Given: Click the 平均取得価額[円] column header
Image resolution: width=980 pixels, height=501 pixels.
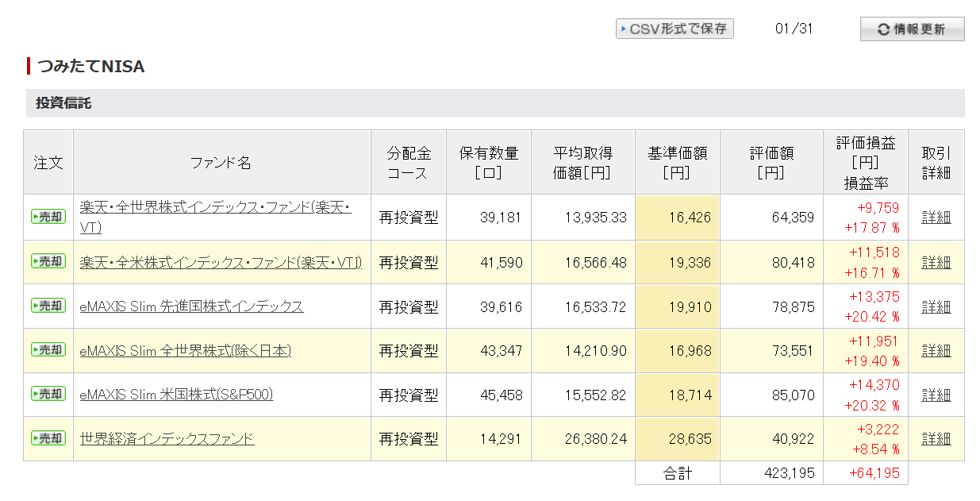Looking at the screenshot, I should 582,162.
